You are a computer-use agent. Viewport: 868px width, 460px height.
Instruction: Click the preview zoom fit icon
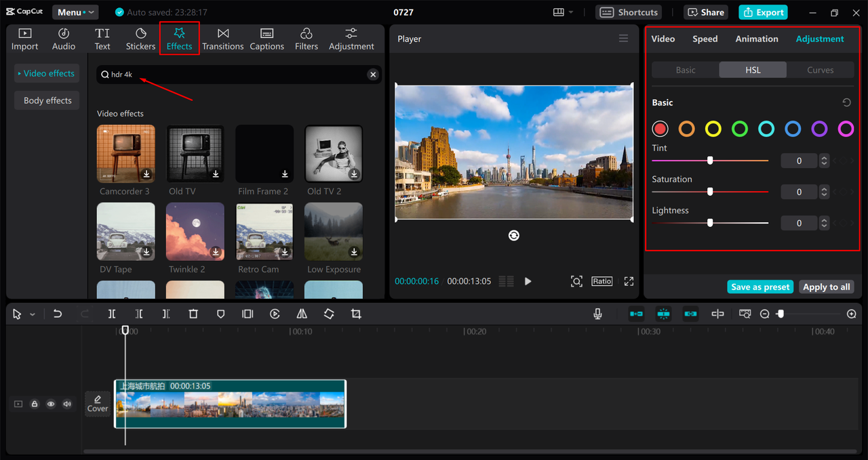(576, 281)
